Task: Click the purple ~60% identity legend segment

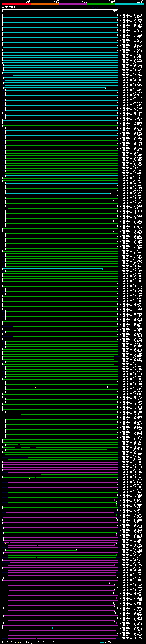Action: coord(73,4)
